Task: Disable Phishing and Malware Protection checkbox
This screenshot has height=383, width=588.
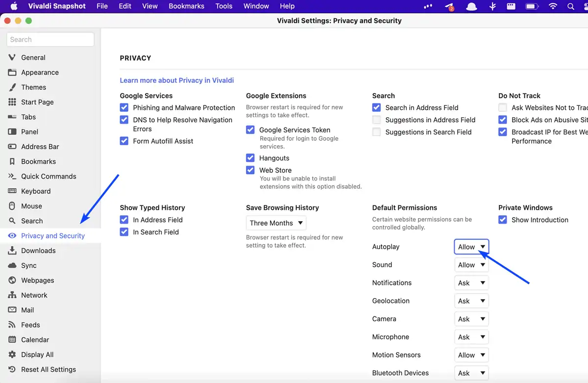Action: (124, 107)
